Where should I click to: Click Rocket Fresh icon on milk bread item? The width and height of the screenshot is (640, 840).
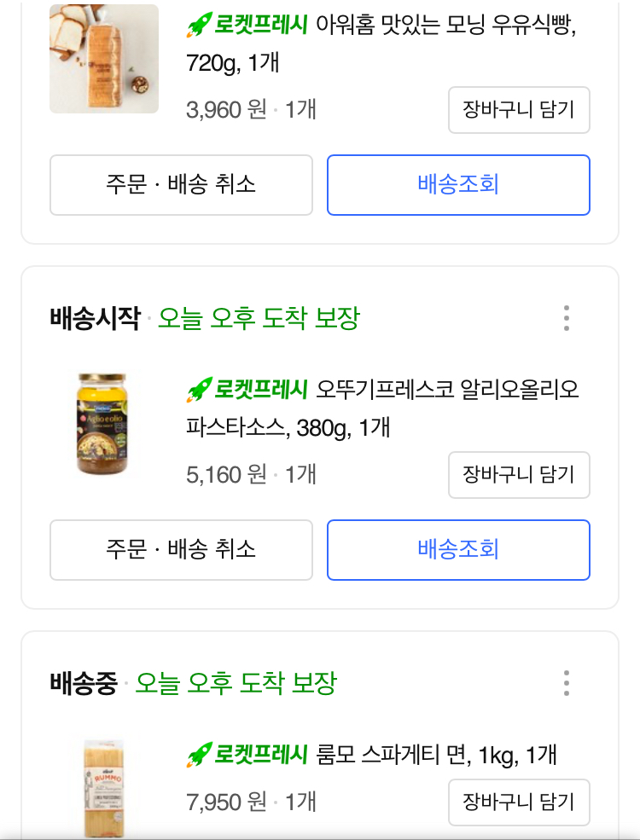(x=199, y=26)
